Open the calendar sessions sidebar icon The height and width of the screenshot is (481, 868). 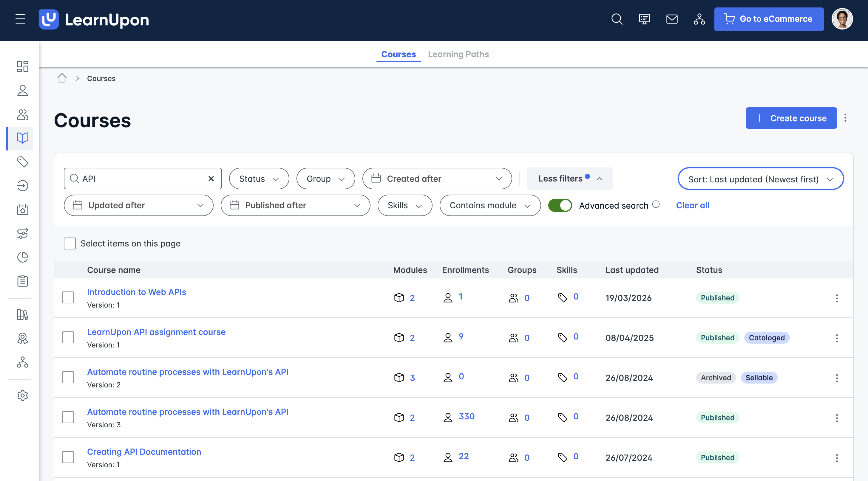pyautogui.click(x=23, y=210)
